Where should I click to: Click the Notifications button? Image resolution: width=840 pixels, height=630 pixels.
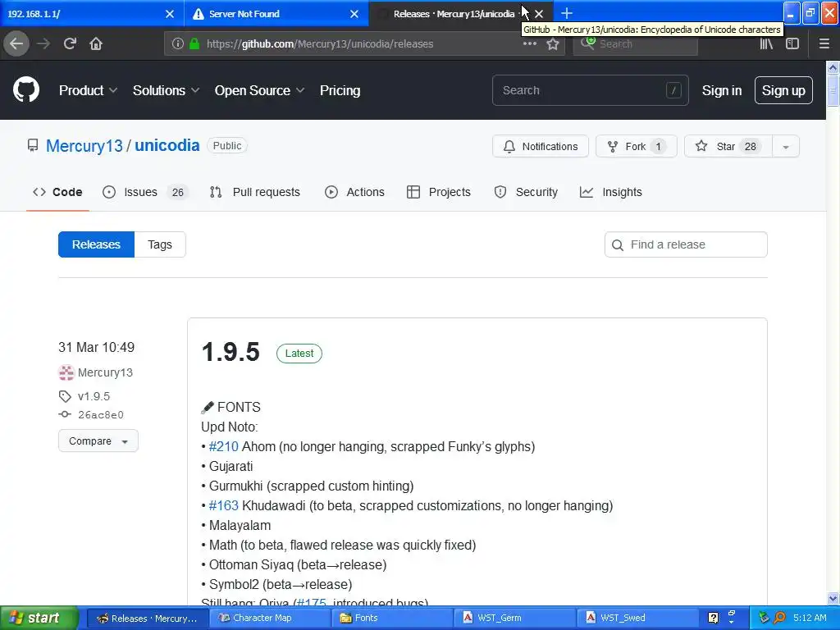[x=540, y=146]
